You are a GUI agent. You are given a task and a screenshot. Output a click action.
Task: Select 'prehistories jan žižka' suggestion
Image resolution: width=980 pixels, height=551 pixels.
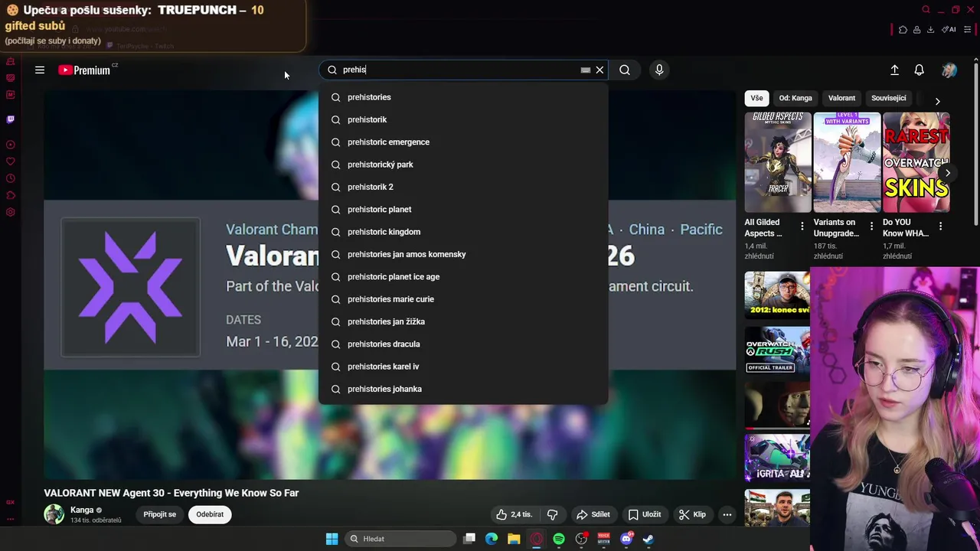[463, 321]
